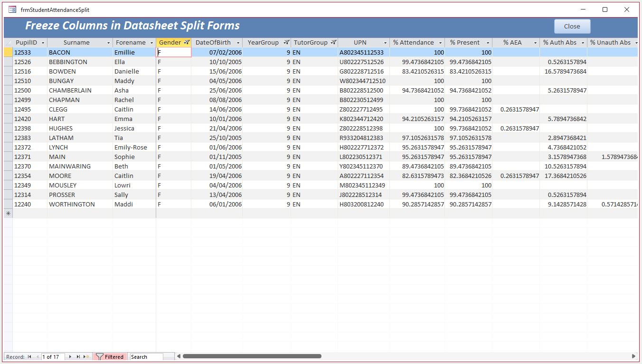
Task: Open the TutorGroup column filter dropdown
Action: [333, 43]
